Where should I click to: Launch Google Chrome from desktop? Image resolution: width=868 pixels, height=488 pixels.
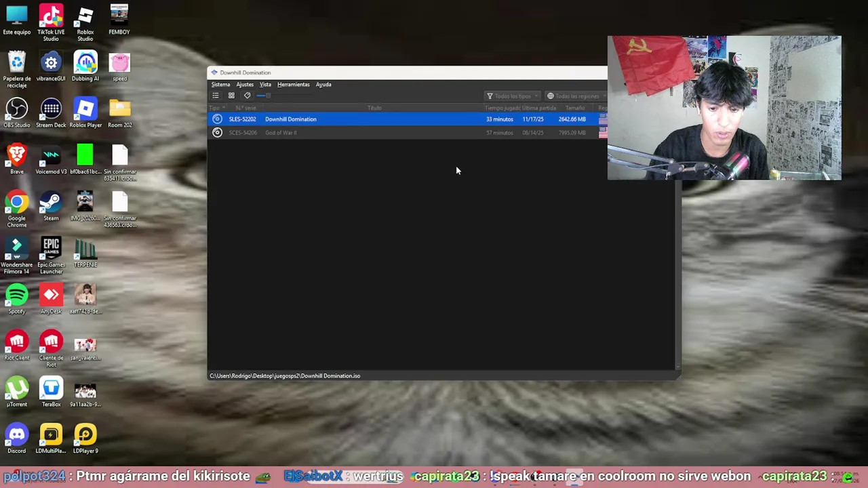[17, 209]
